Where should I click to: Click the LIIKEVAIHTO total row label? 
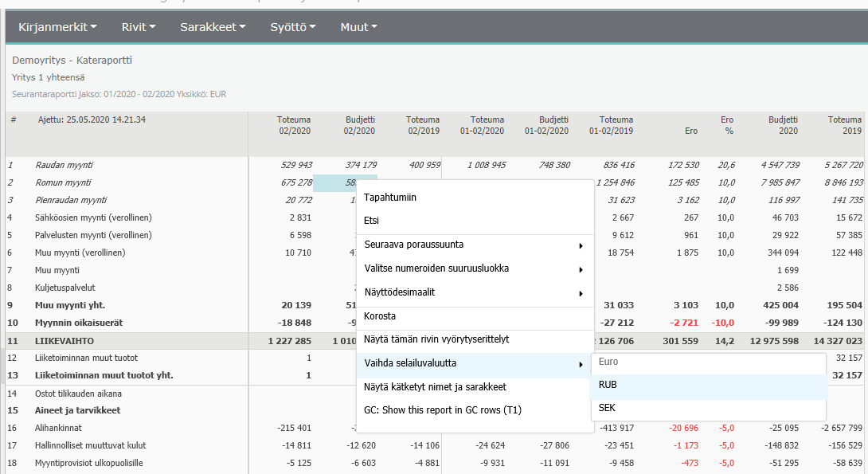coord(63,341)
